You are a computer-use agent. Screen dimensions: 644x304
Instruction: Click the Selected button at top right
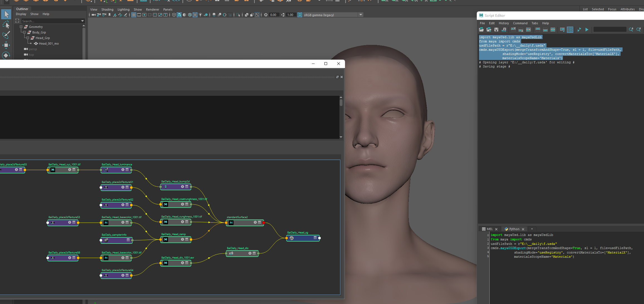(x=598, y=9)
